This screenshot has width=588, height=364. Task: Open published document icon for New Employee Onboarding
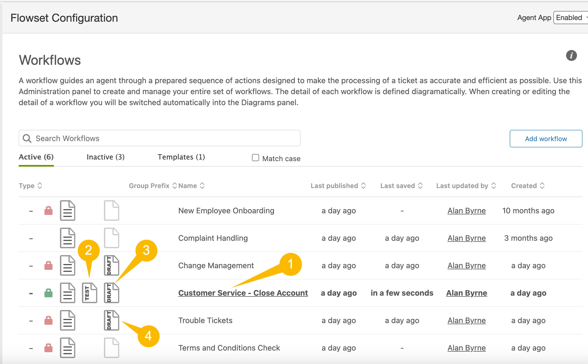68,211
